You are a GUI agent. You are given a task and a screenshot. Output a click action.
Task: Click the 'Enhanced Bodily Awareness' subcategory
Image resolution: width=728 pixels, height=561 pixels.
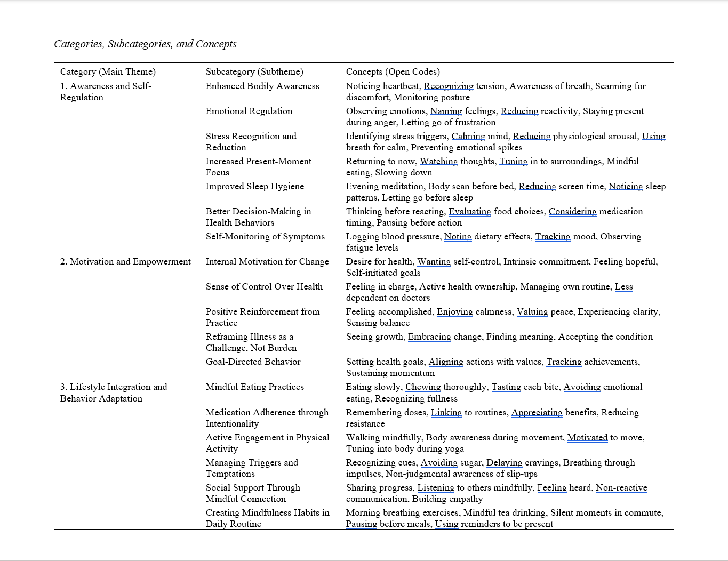click(262, 86)
